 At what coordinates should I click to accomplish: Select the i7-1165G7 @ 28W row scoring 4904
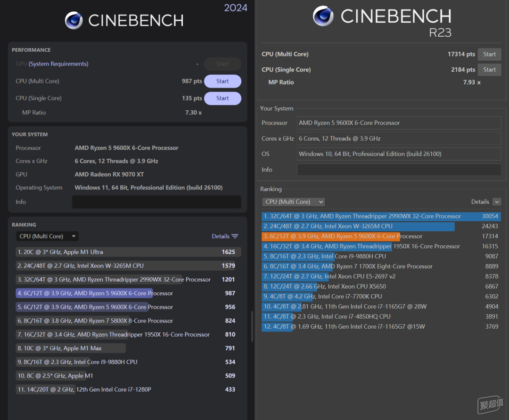(x=381, y=307)
